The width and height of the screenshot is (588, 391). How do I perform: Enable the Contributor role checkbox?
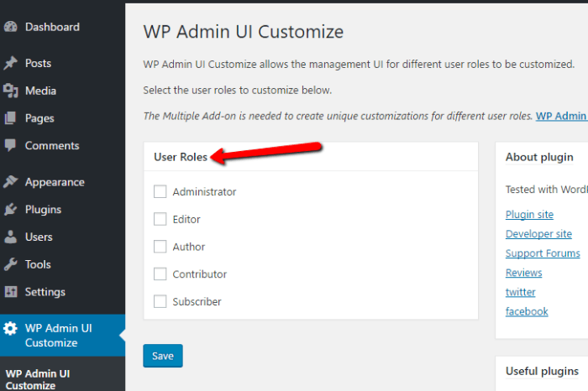(x=160, y=274)
